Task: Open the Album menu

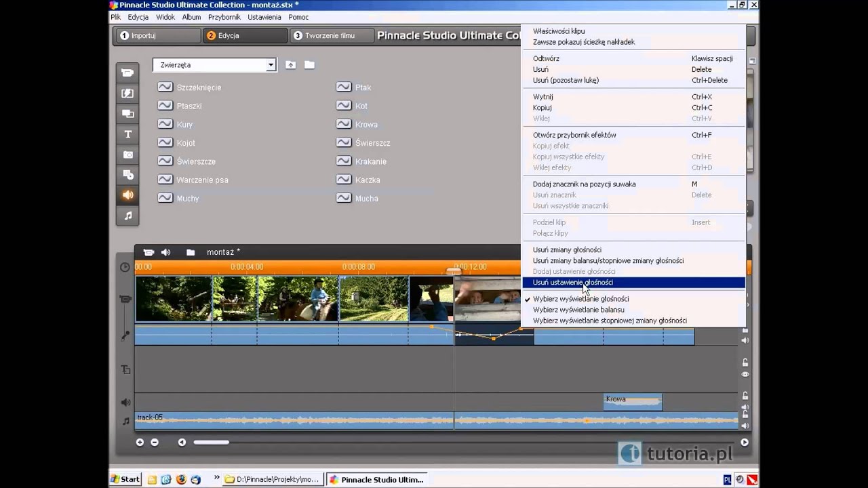Action: coord(191,17)
